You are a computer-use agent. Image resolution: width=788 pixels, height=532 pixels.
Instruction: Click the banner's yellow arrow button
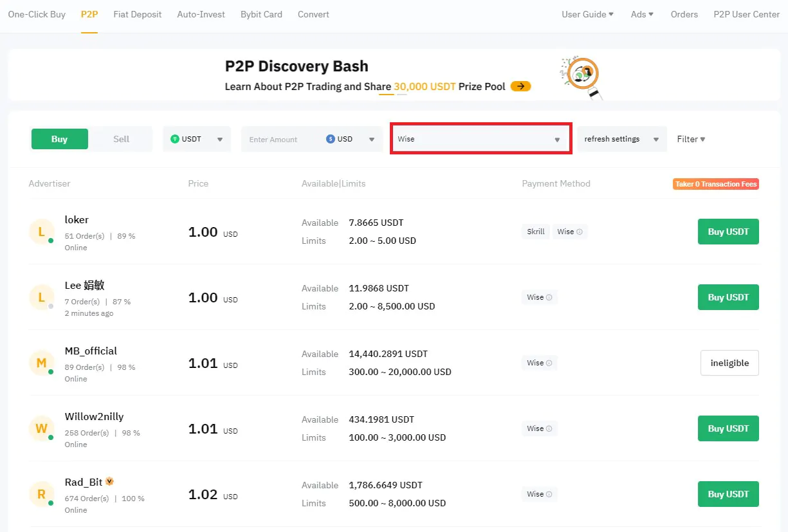coord(520,86)
